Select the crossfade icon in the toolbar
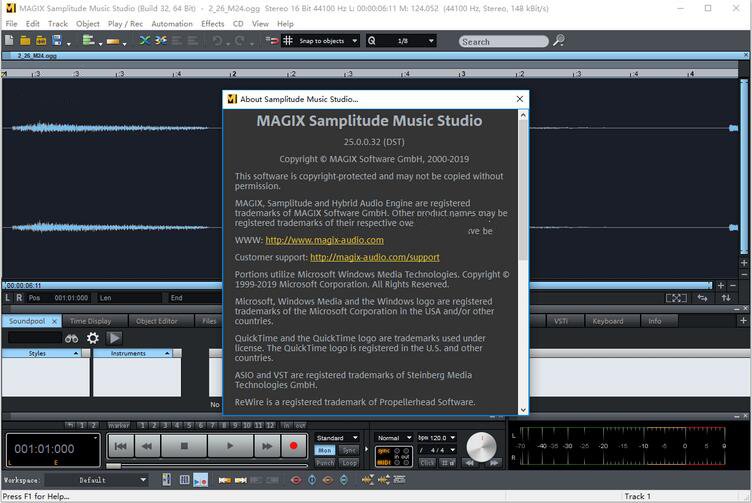752x503 pixels. click(x=145, y=41)
